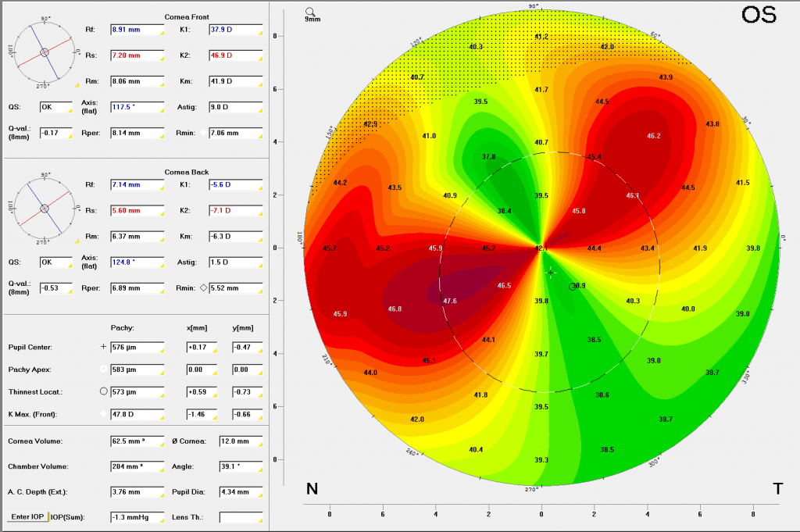The height and width of the screenshot is (532, 800).
Task: Click the Pupil Center cross symbol
Action: 103,345
